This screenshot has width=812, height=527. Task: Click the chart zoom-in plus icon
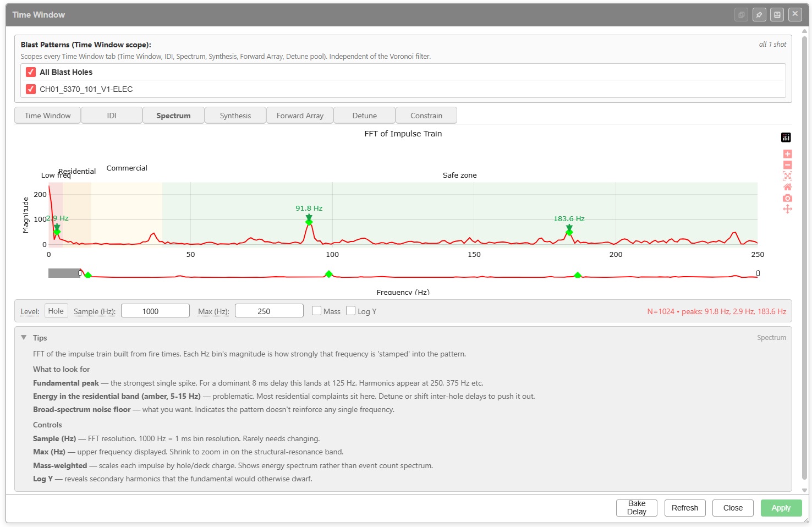click(787, 154)
